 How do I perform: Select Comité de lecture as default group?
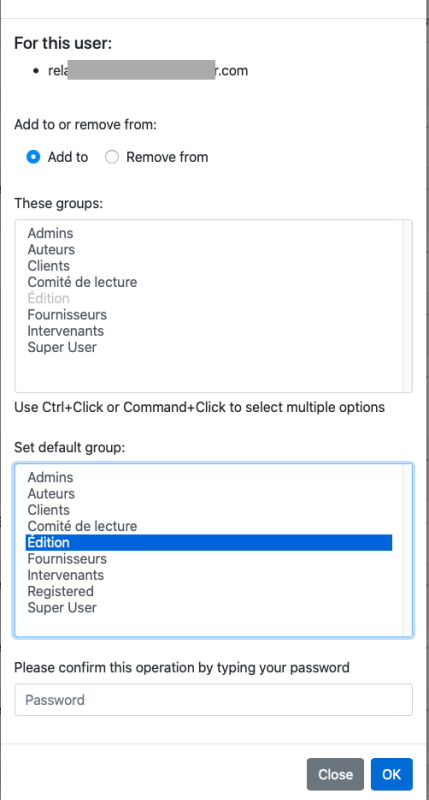point(209,527)
